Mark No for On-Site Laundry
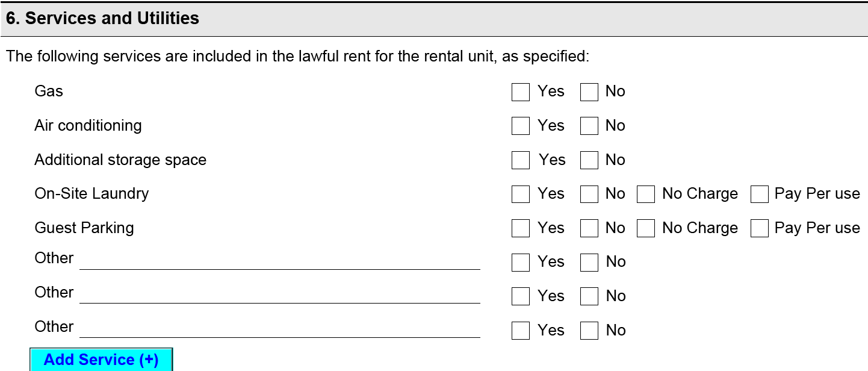 pos(589,195)
